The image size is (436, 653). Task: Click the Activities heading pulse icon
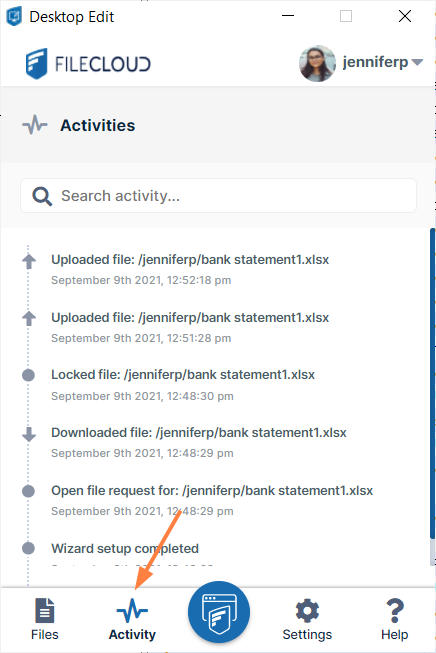point(35,125)
